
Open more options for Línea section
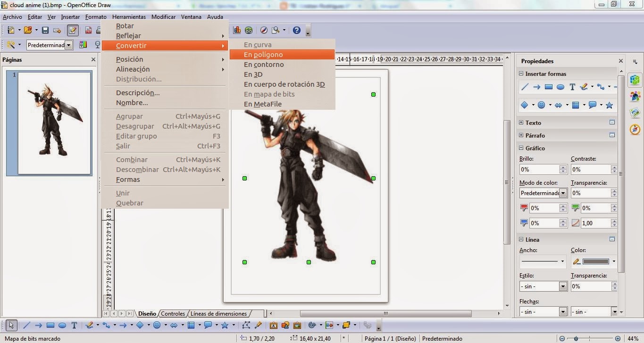(x=612, y=239)
